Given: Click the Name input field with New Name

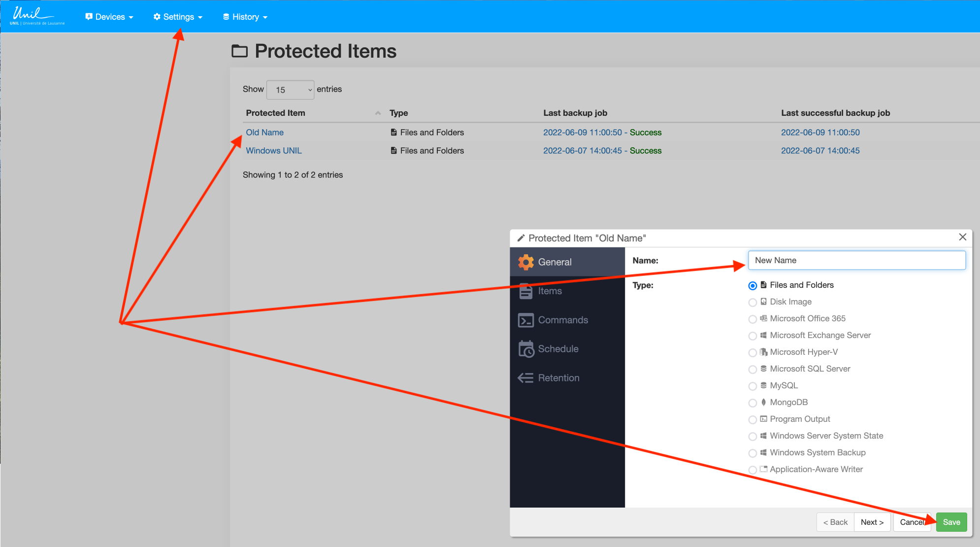Looking at the screenshot, I should pos(856,260).
